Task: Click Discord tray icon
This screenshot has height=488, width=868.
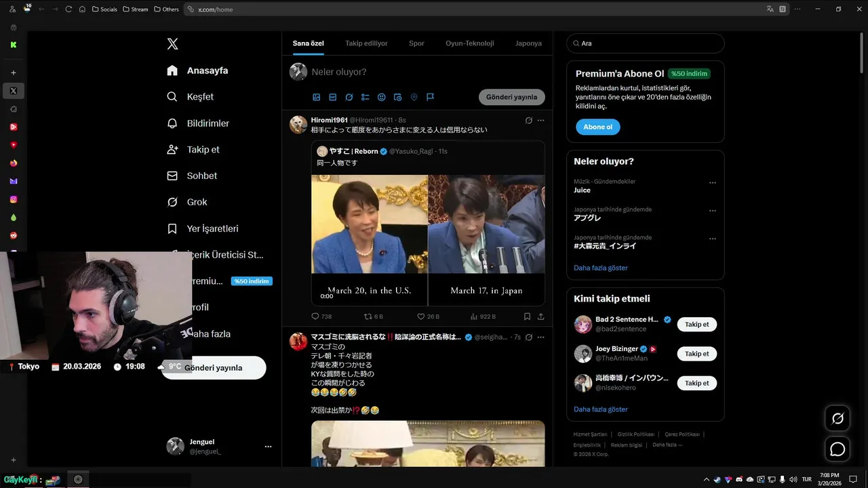Action: point(739,479)
